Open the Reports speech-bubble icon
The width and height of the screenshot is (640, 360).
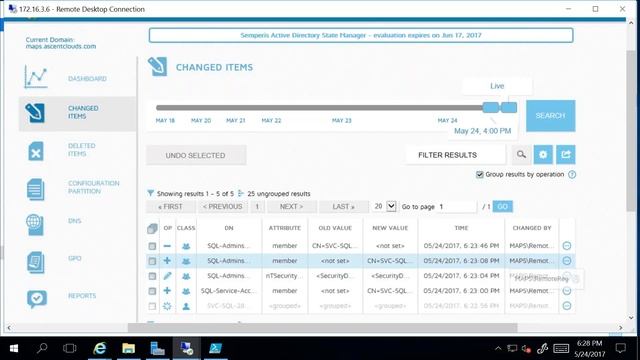[37, 299]
